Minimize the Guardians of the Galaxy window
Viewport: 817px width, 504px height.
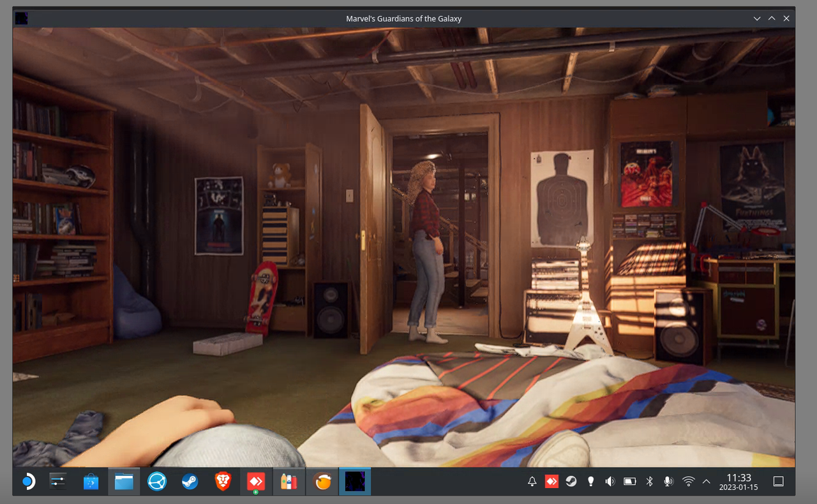(x=757, y=19)
